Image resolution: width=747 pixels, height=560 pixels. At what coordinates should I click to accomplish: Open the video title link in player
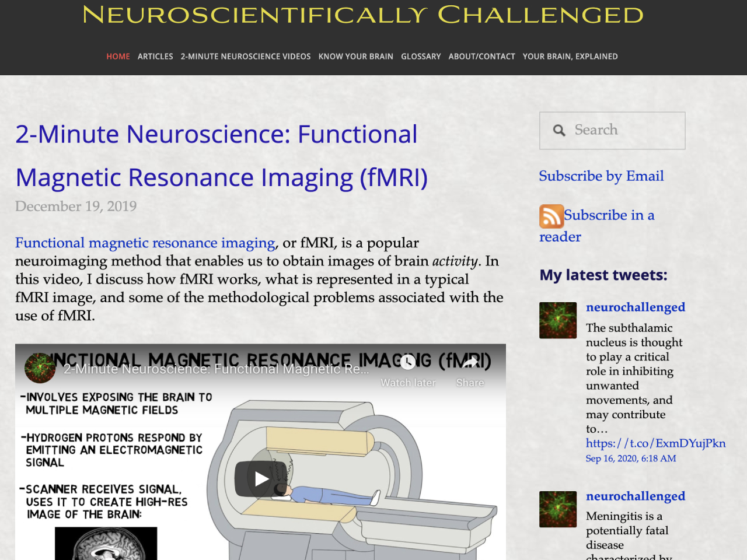pos(217,369)
